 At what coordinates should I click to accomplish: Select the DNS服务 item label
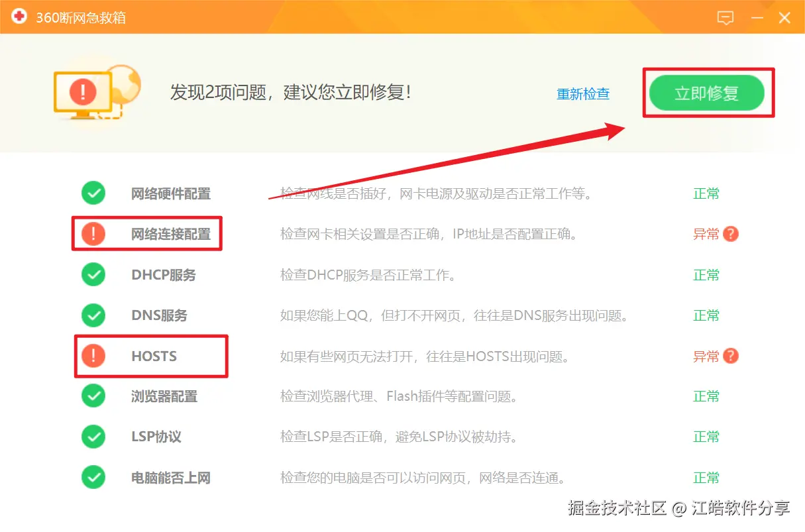[x=159, y=315]
